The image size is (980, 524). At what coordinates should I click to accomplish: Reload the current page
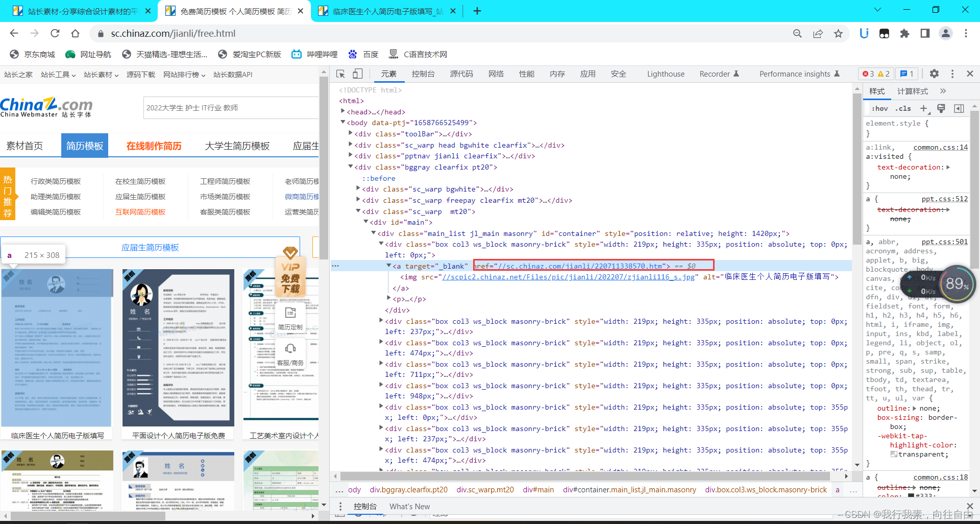point(55,33)
